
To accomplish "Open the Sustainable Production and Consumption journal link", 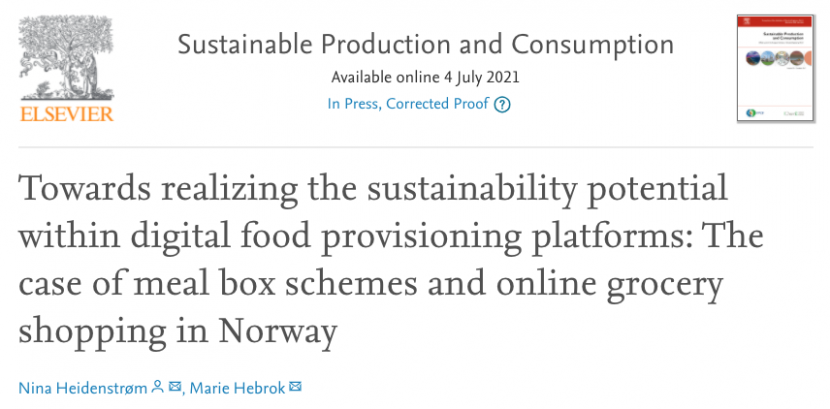I will click(425, 44).
